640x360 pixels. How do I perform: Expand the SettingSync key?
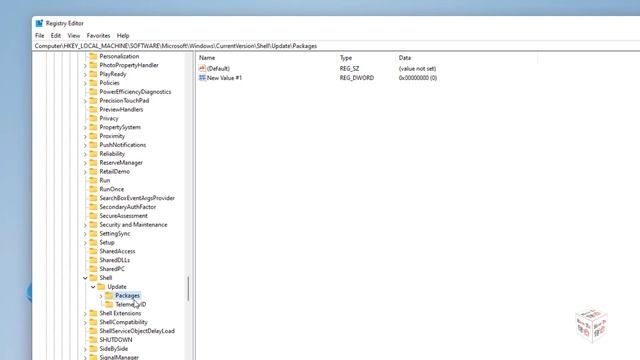[x=85, y=234]
